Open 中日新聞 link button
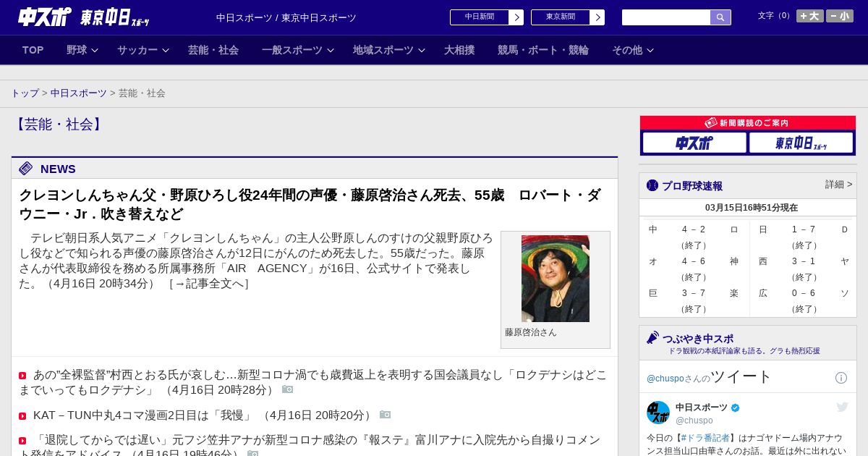Image resolution: width=868 pixels, height=456 pixels. [x=480, y=17]
